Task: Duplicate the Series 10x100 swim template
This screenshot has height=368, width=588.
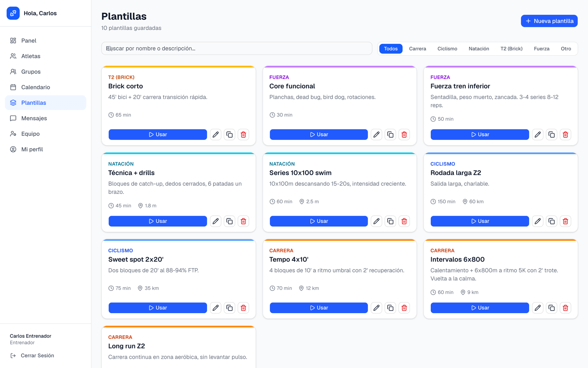Action: pyautogui.click(x=391, y=221)
